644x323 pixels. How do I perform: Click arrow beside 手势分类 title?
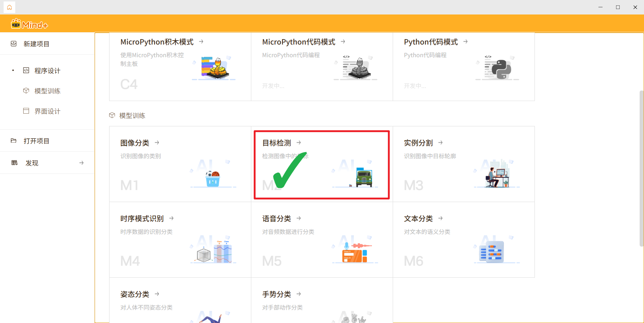click(299, 294)
